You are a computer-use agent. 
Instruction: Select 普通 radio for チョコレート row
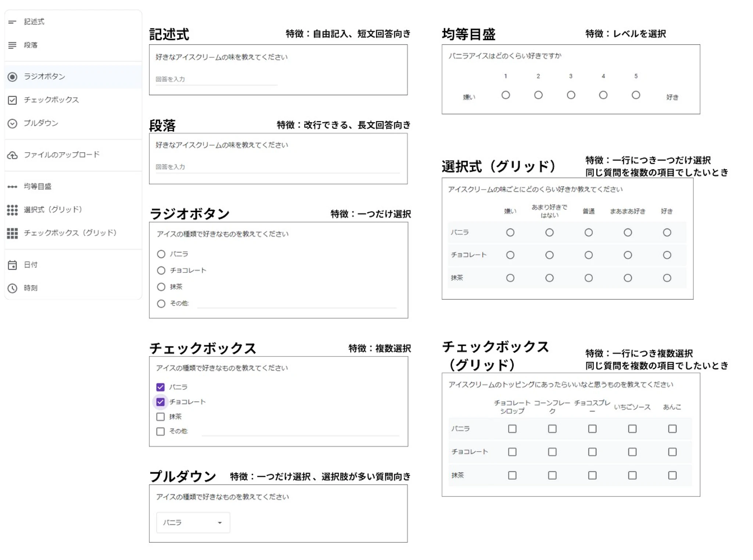pos(589,255)
